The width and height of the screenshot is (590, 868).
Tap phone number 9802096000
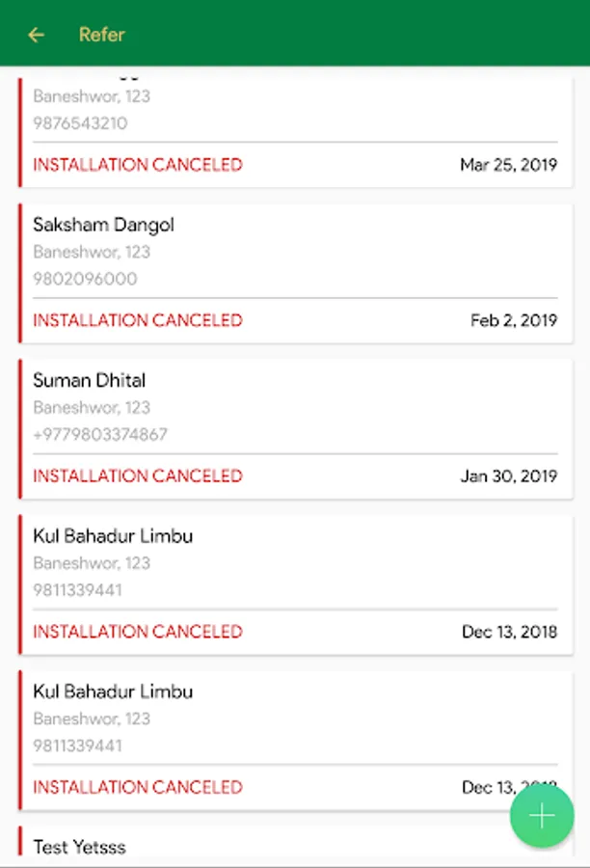click(85, 279)
